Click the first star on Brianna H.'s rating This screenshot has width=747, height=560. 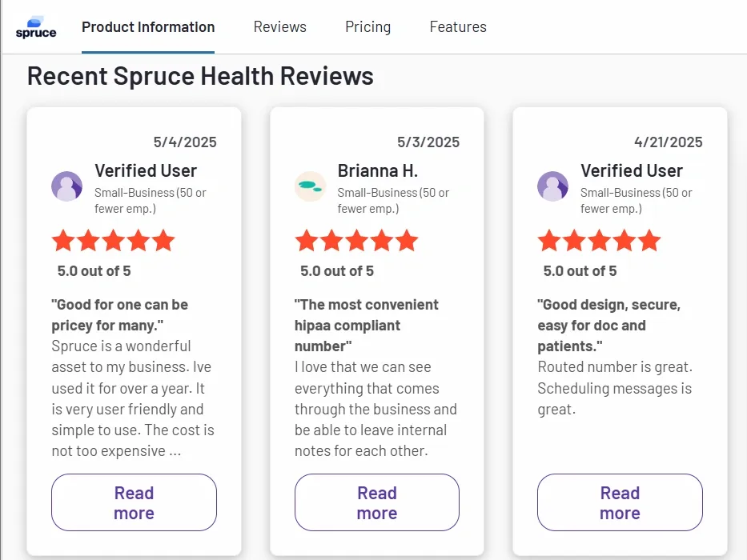click(x=307, y=240)
